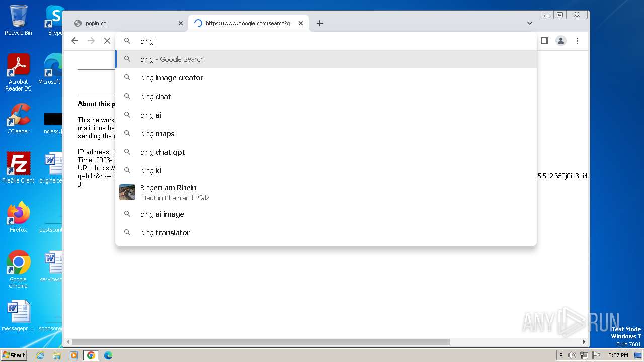Stop loading the page with X button
The height and width of the screenshot is (362, 644).
tap(107, 41)
